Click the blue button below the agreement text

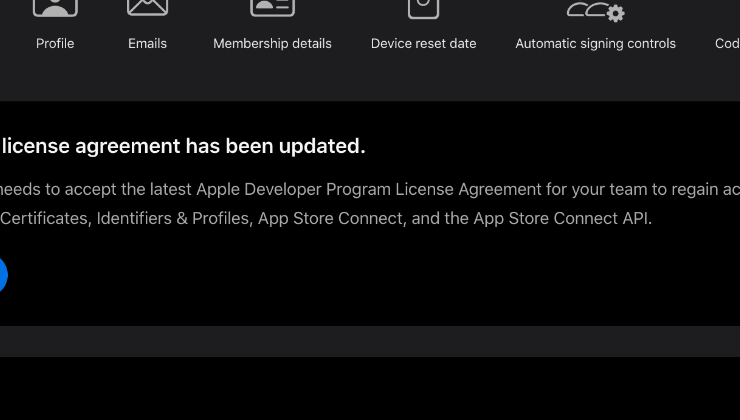coord(3,274)
